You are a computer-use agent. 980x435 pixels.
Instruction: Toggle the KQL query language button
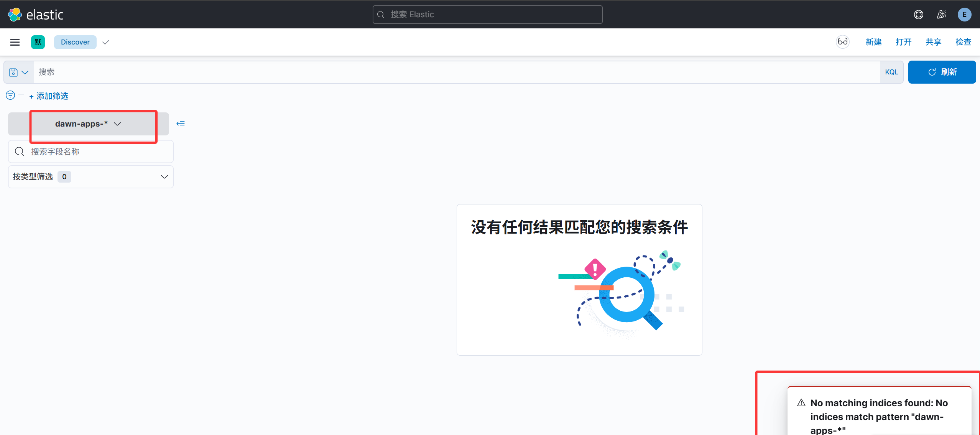point(891,72)
